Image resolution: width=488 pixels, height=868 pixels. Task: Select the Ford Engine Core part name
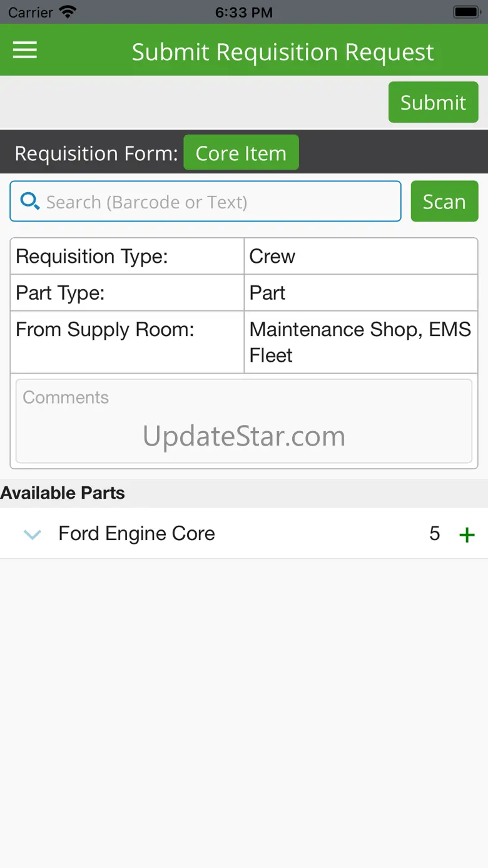[x=136, y=534]
